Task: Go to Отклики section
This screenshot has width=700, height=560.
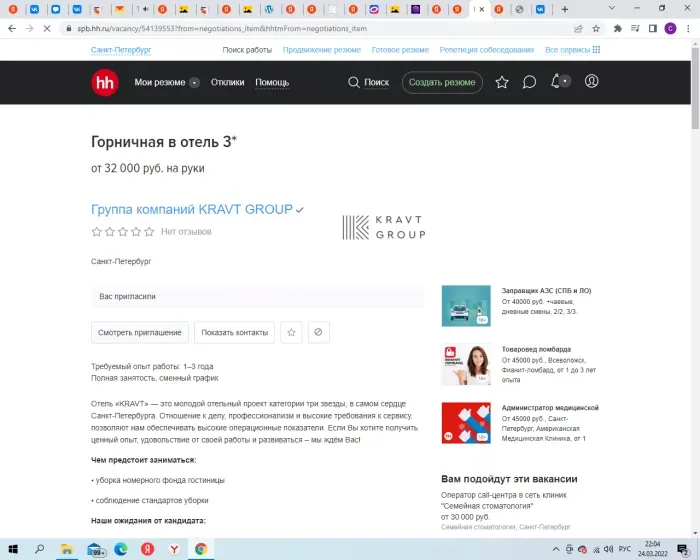Action: pos(227,83)
